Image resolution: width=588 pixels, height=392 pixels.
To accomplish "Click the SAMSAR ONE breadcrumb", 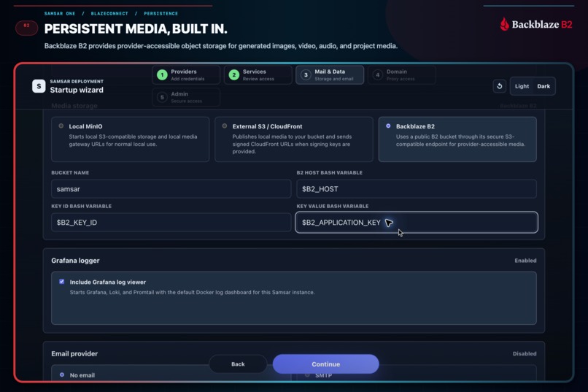I will click(60, 13).
